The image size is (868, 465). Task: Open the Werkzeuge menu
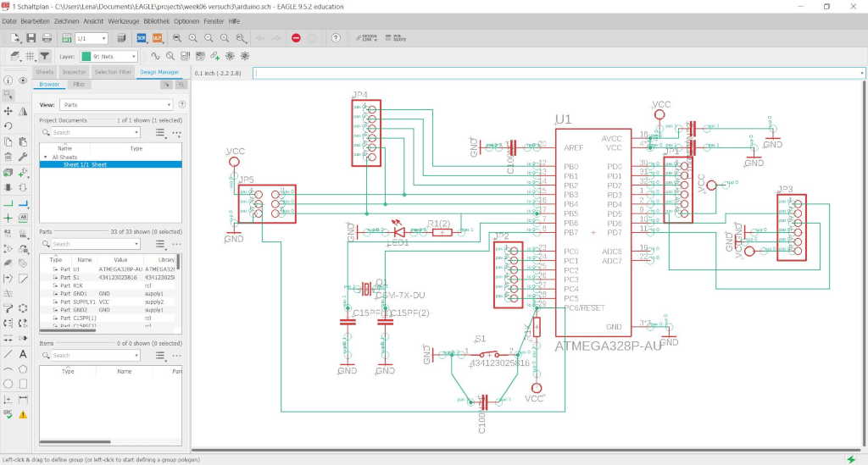click(124, 21)
